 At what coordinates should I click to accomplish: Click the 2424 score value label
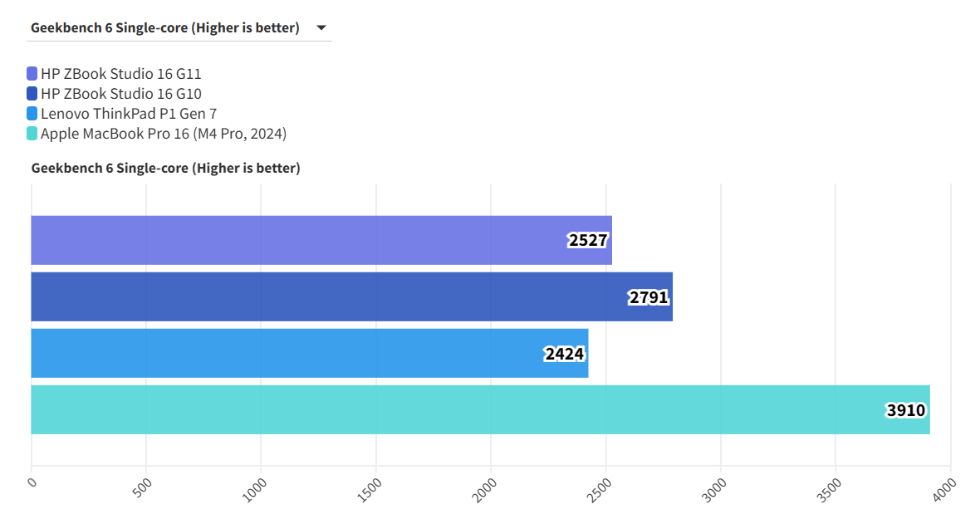(x=565, y=354)
